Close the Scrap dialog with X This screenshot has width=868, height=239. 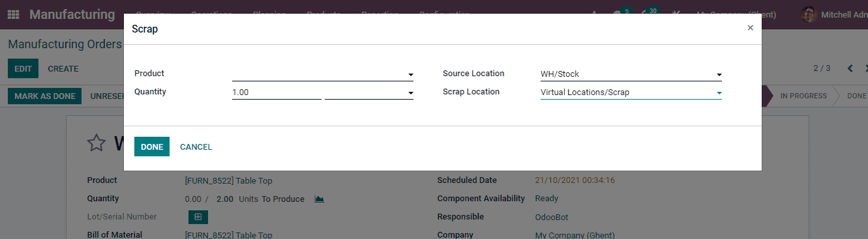point(750,28)
